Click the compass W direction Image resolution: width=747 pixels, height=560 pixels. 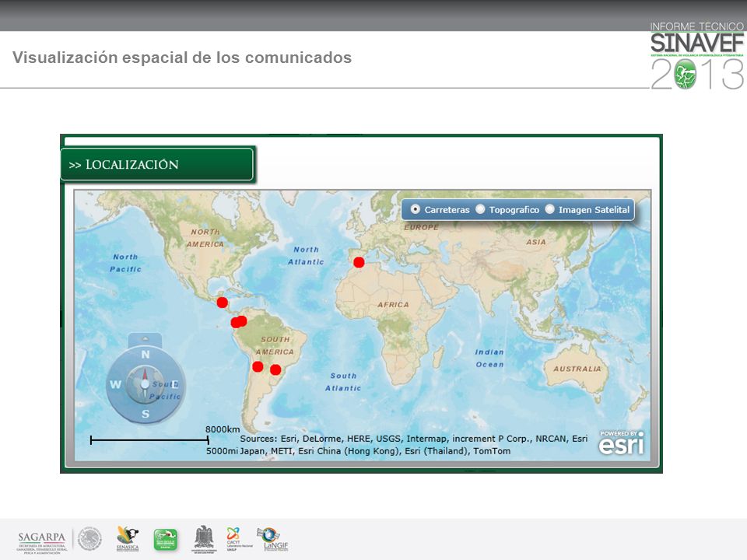pyautogui.click(x=115, y=384)
